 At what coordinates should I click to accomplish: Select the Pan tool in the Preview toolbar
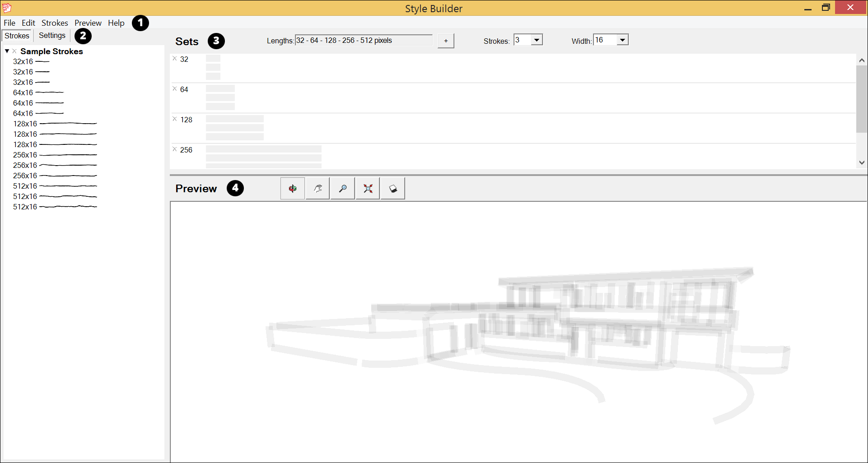[x=317, y=188]
